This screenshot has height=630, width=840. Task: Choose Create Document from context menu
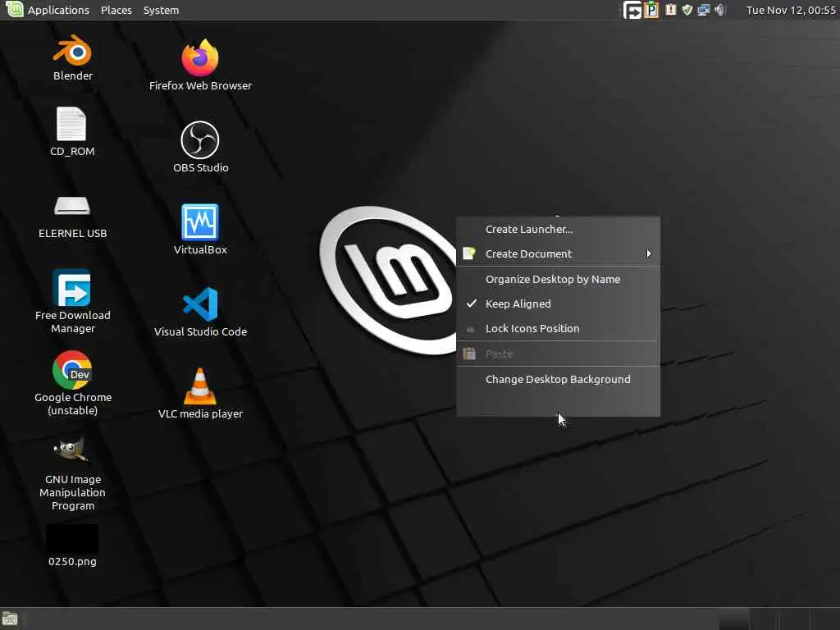[558, 254]
